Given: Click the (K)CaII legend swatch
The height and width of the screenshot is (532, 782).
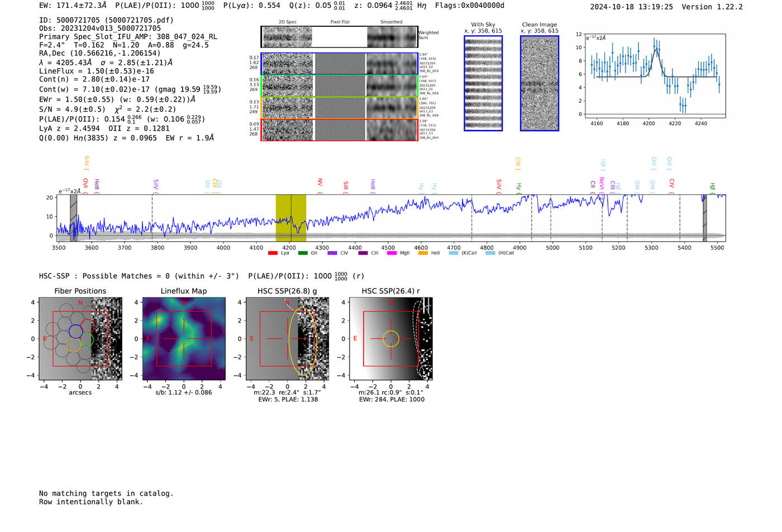Looking at the screenshot, I should [x=454, y=253].
